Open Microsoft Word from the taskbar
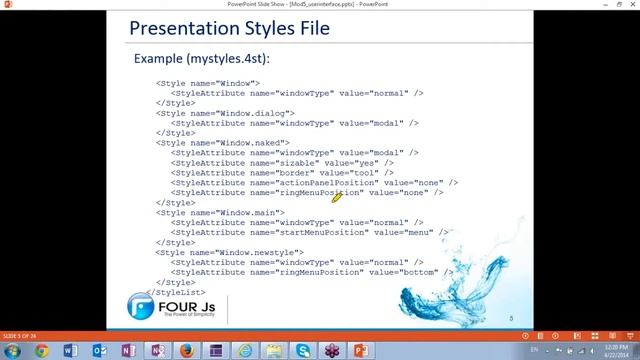The image size is (640, 360). click(71, 351)
